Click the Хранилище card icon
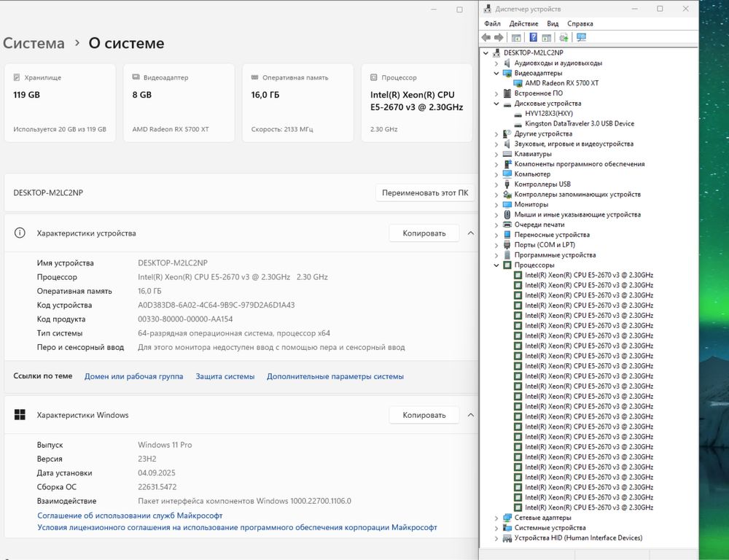 (x=17, y=77)
